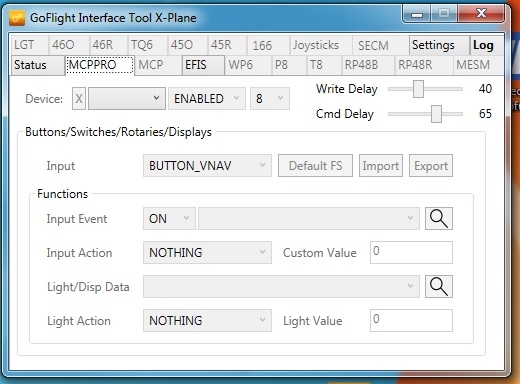Open the Input Action NOTHING dropdown

tap(207, 253)
